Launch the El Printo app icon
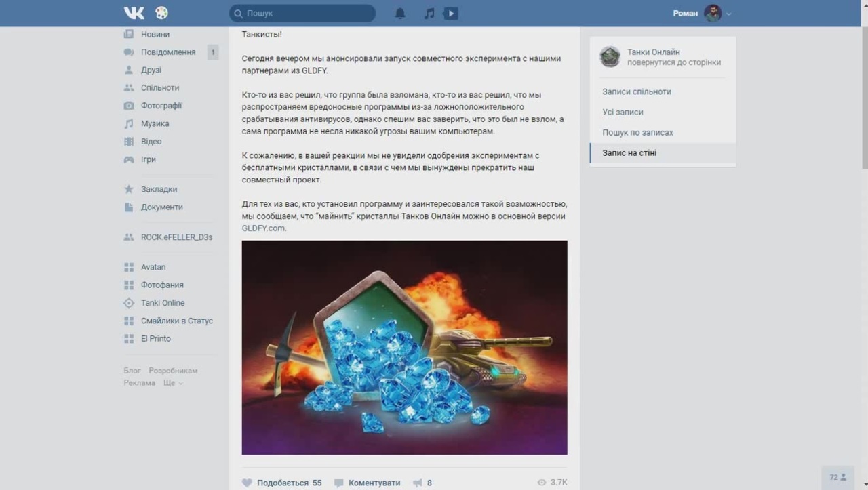 (129, 339)
